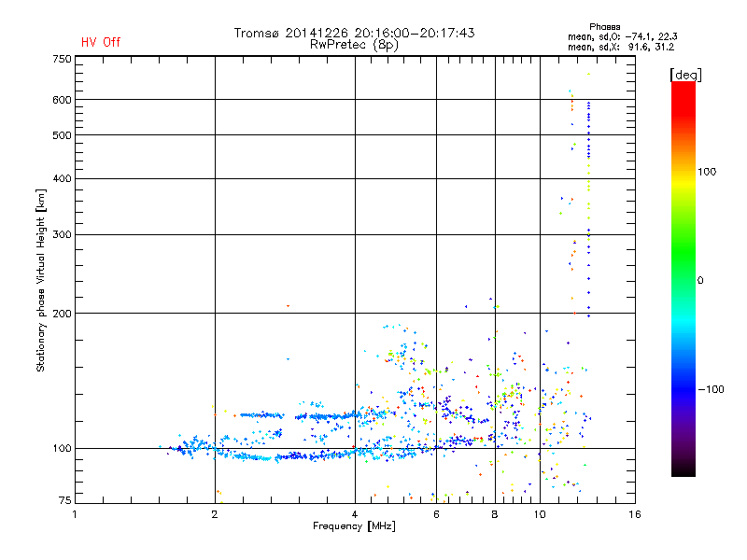The image size is (747, 560).
Task: Click the x-axis tick label '10'
Action: click(x=540, y=514)
